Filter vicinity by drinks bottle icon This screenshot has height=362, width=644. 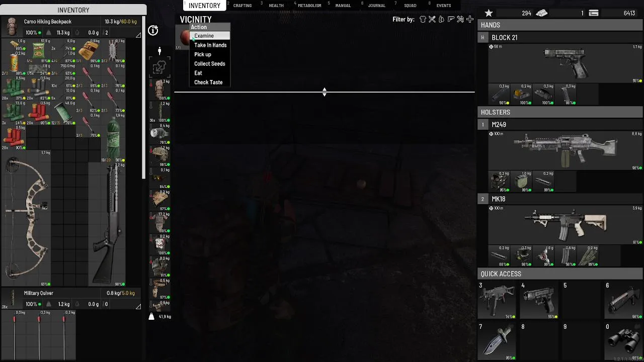point(441,20)
